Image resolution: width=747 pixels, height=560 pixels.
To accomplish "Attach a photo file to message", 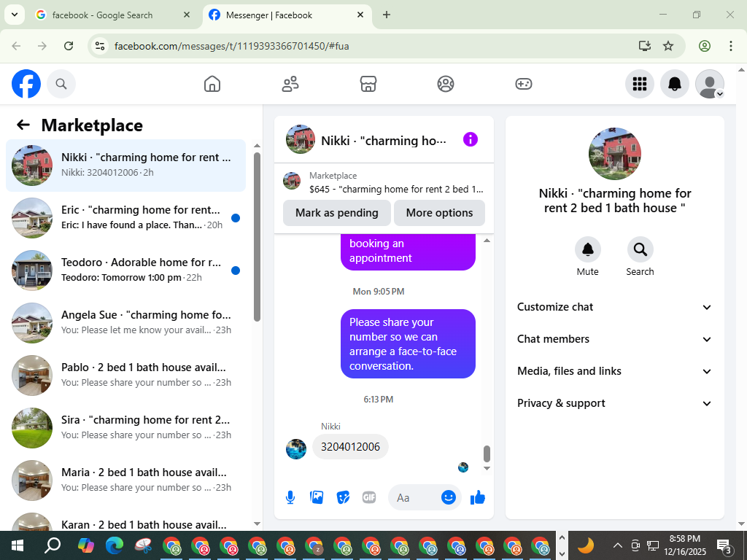I will pos(317,497).
